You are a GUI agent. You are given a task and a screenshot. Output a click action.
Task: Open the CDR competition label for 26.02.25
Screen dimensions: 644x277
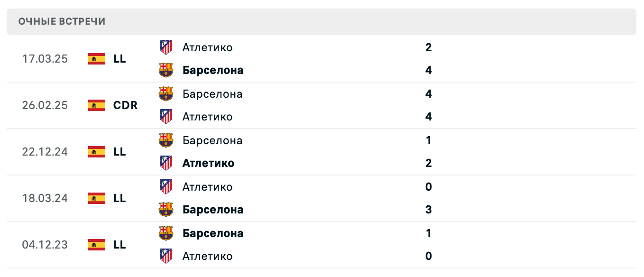point(125,105)
